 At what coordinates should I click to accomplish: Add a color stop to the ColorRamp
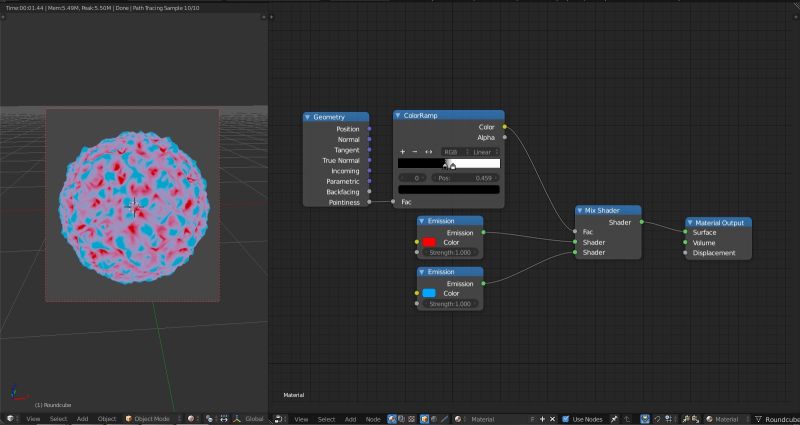[403, 152]
